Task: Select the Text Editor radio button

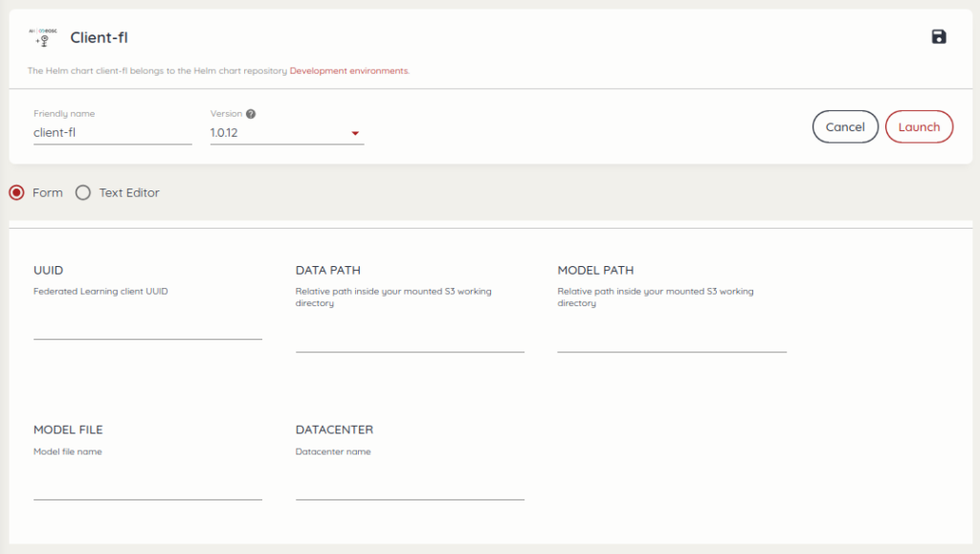Action: 83,192
